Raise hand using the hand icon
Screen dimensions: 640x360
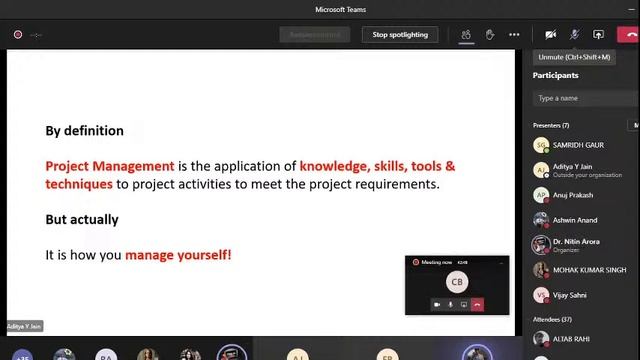pos(490,35)
